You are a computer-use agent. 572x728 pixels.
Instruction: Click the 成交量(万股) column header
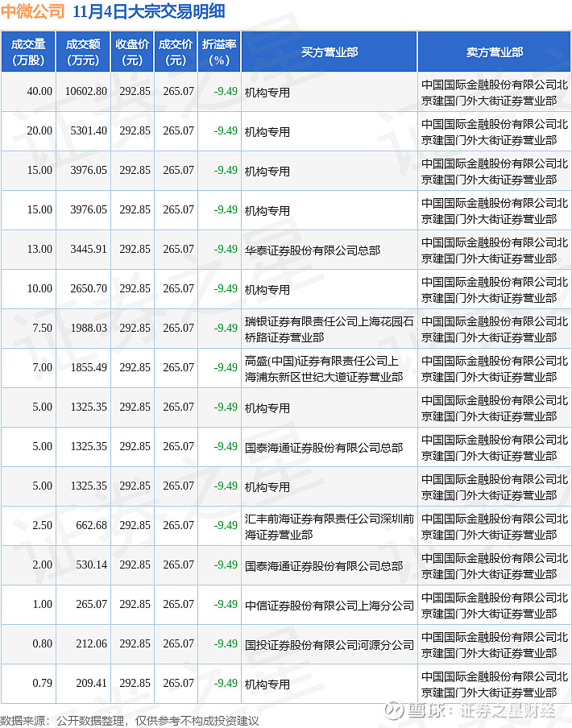tap(28, 52)
